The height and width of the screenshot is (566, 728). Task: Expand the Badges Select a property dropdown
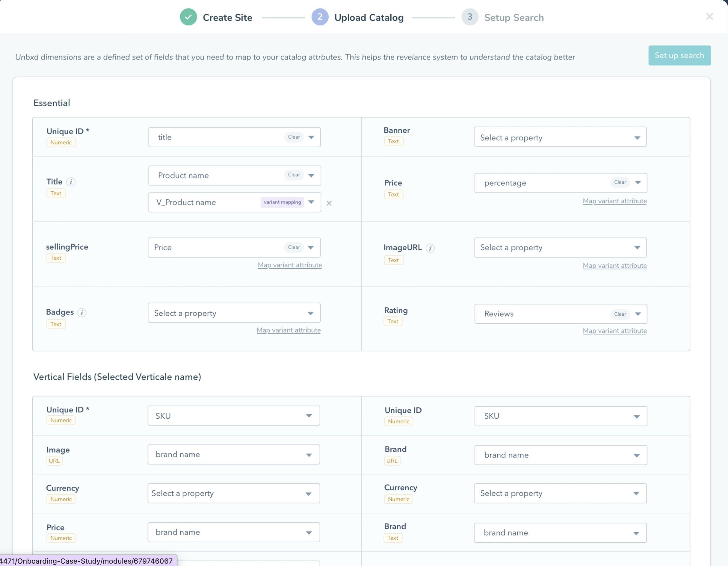pyautogui.click(x=234, y=313)
